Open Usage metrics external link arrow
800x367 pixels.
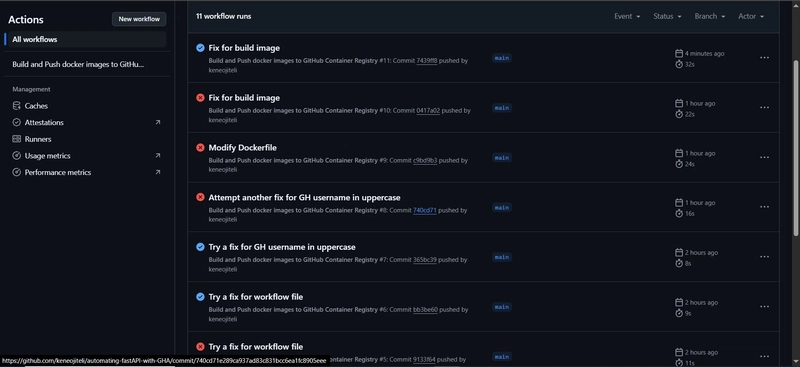pos(158,156)
